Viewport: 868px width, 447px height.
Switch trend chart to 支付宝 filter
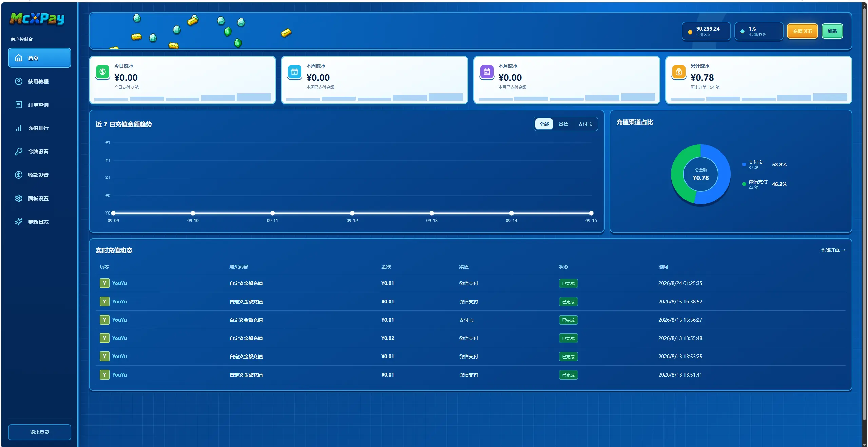pos(585,124)
